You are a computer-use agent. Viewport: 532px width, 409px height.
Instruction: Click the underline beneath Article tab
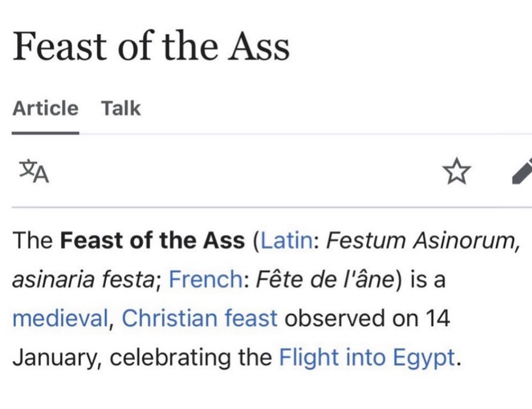45,133
